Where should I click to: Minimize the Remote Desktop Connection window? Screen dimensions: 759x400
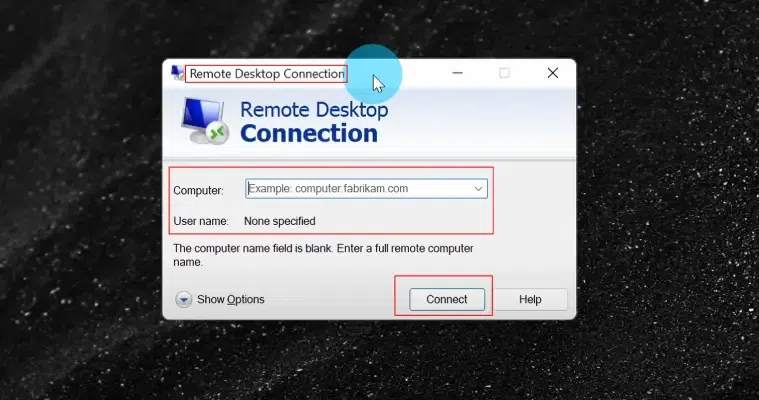[x=457, y=73]
